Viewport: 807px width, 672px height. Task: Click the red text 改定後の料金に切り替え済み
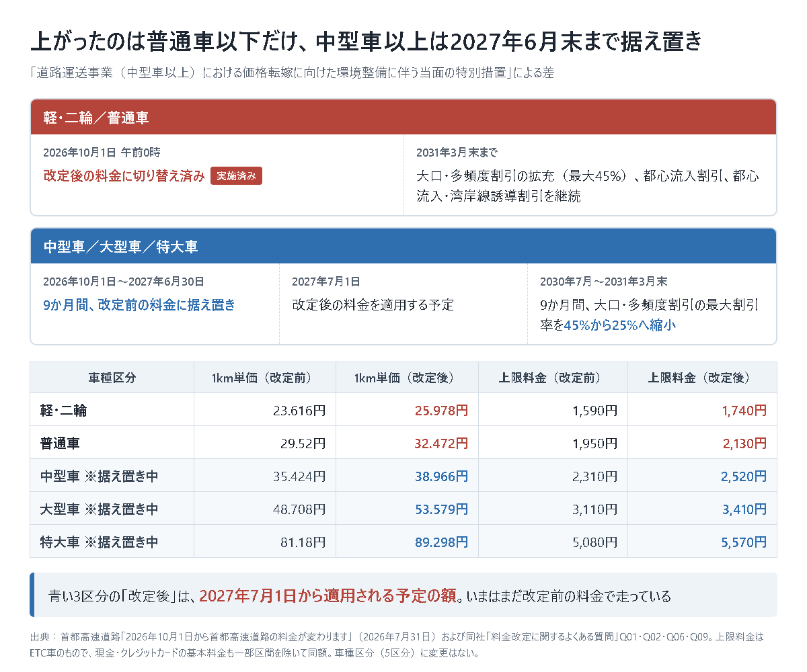coord(124,176)
